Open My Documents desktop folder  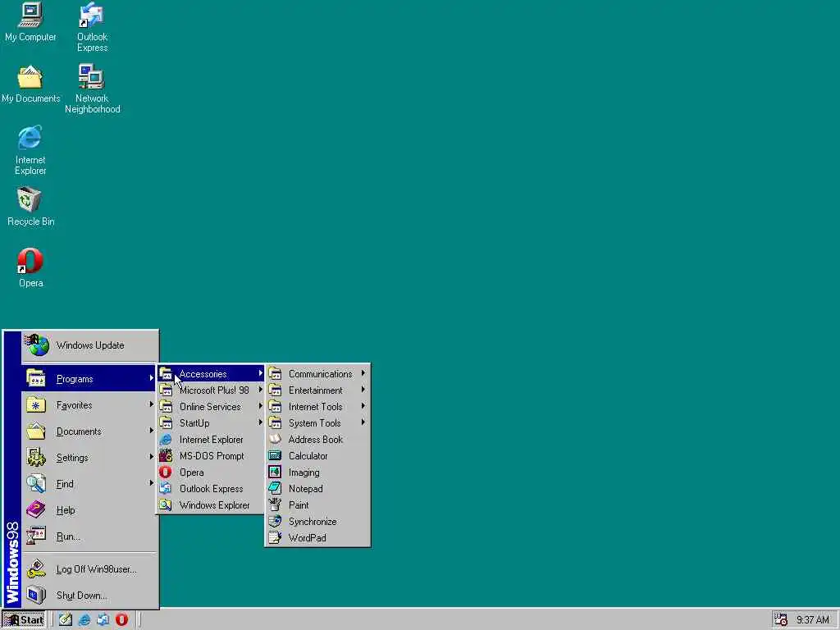coord(30,84)
